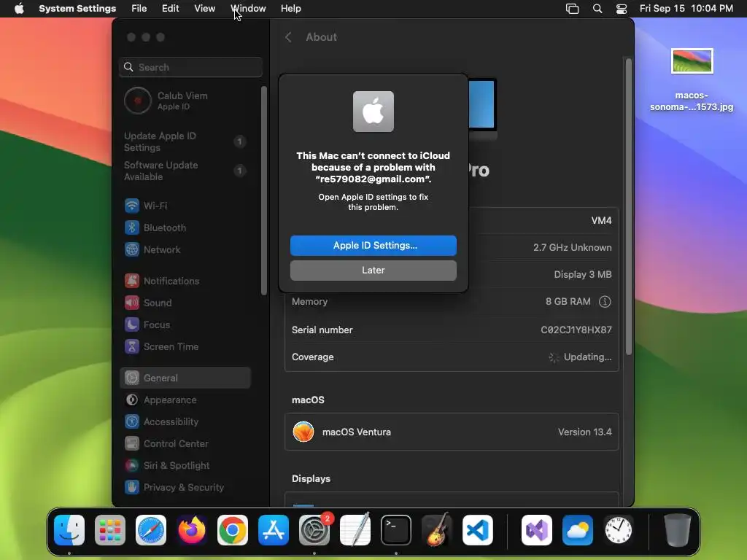Click the 8 GB RAM value

[568, 301]
